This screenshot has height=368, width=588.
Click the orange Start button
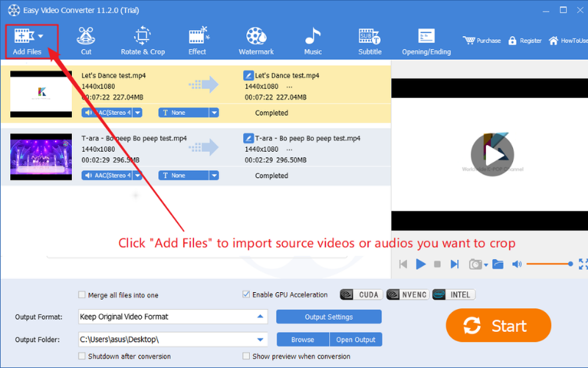coord(498,325)
